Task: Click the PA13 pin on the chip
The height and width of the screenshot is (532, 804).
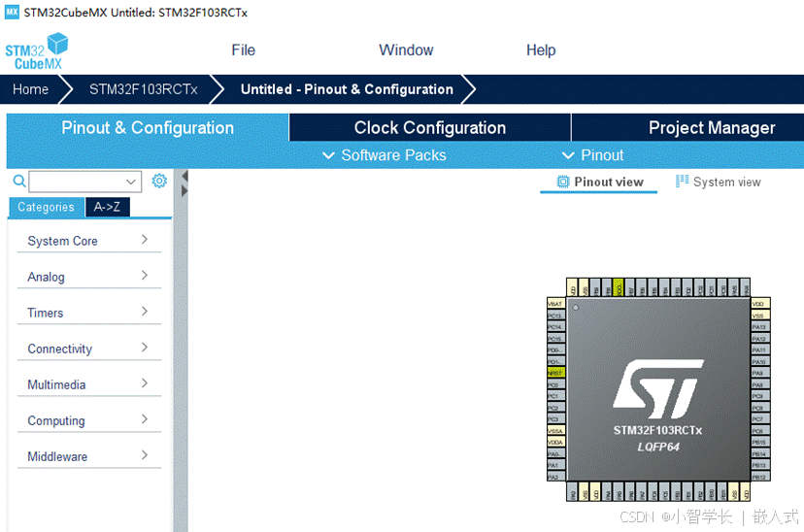Action: click(x=760, y=327)
